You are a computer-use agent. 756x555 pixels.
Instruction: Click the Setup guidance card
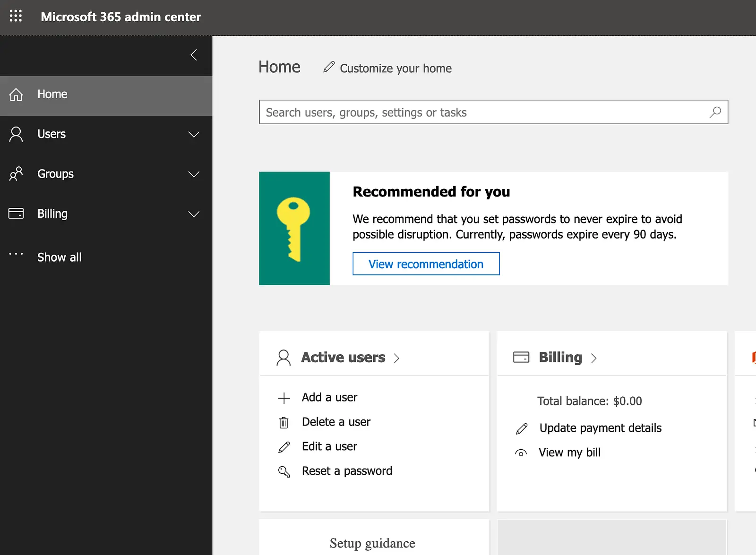pyautogui.click(x=374, y=538)
